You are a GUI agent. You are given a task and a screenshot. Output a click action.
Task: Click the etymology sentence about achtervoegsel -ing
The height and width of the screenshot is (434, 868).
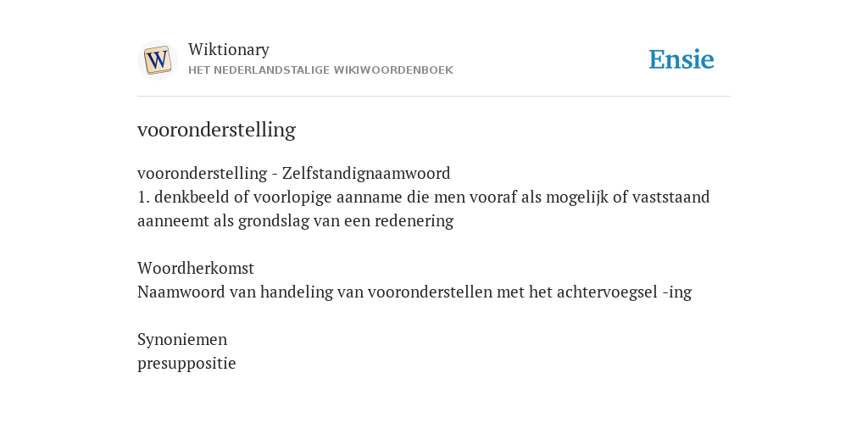click(x=415, y=292)
